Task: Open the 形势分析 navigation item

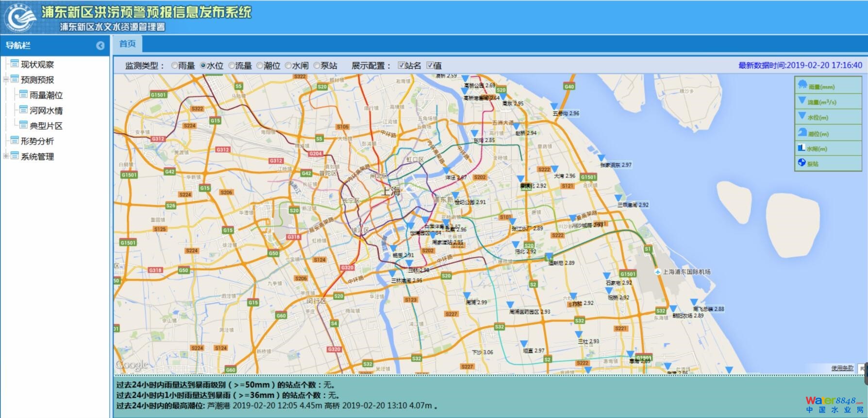Action: click(x=37, y=141)
